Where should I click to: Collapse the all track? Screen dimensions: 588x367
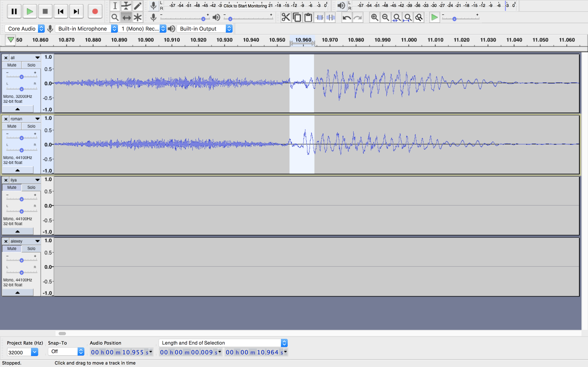tap(18, 109)
